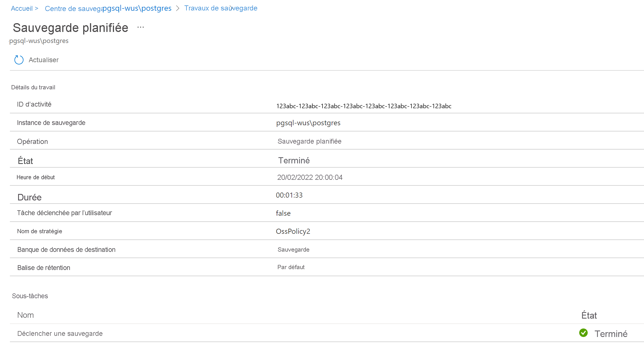Navigate to Travaux de sauvegarde breadcrumb
This screenshot has height=348, width=644.
(x=221, y=8)
